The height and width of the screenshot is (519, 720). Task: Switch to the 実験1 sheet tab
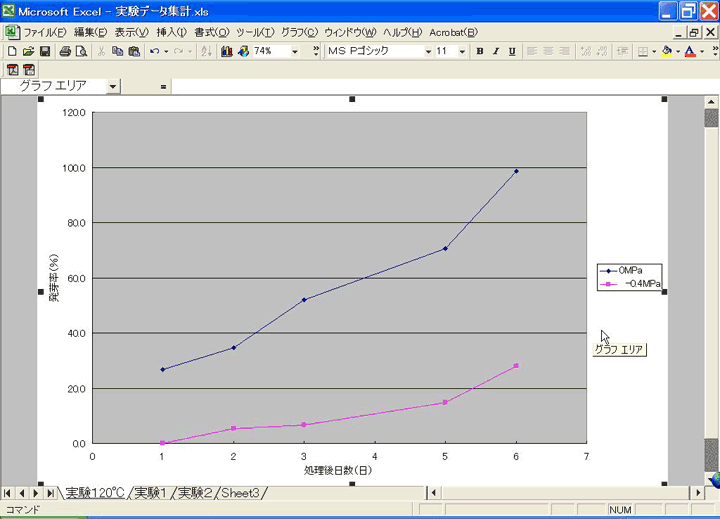pyautogui.click(x=152, y=493)
